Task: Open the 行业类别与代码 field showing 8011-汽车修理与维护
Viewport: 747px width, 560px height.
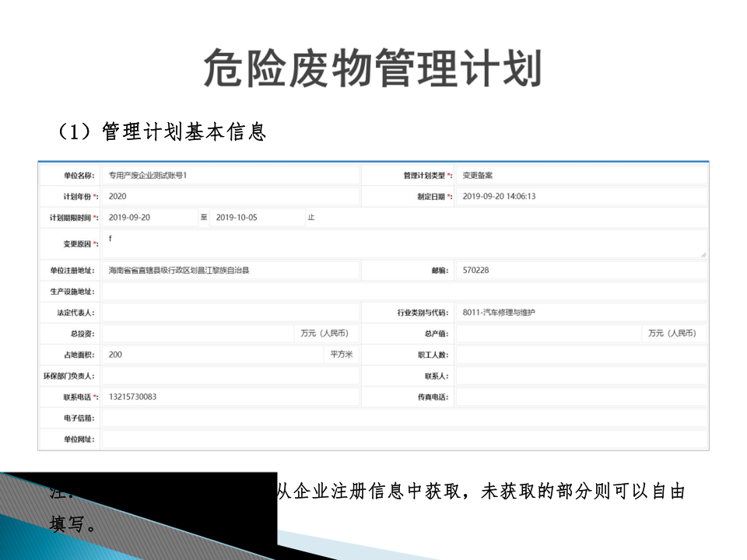Action: [580, 313]
